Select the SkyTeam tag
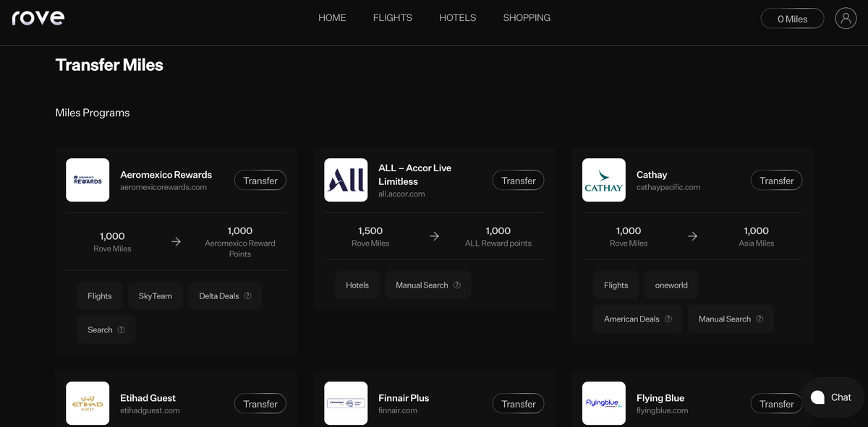 pos(156,296)
